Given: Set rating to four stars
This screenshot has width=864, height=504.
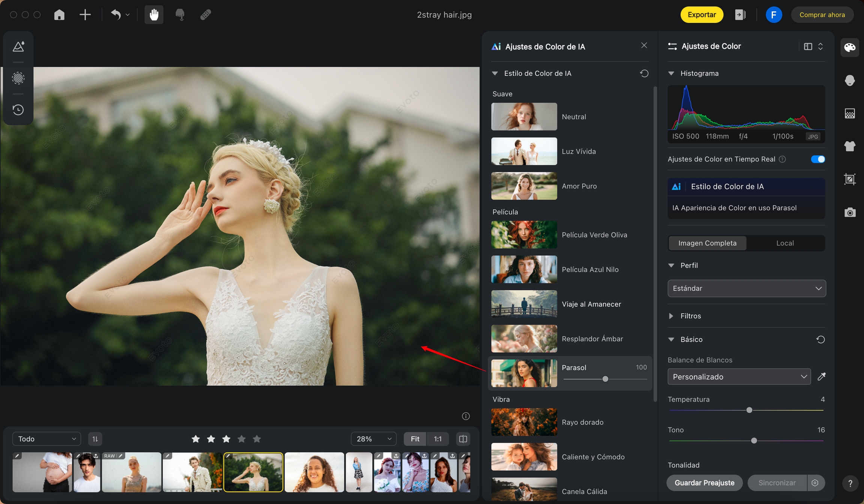Looking at the screenshot, I should (241, 439).
